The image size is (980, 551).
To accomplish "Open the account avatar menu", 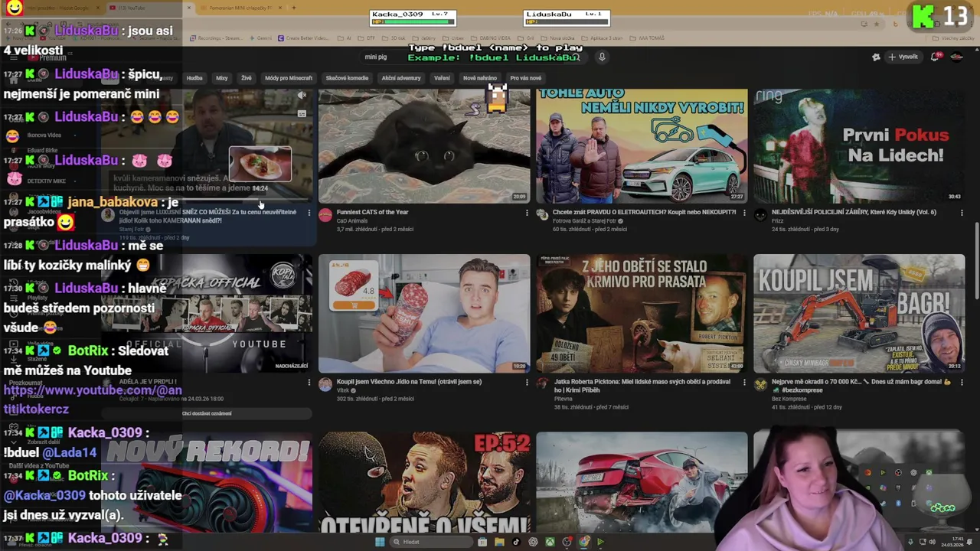I will pos(956,57).
